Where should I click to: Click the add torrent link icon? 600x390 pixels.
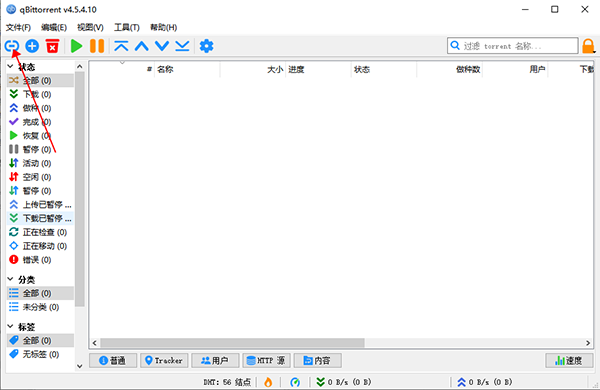click(12, 46)
